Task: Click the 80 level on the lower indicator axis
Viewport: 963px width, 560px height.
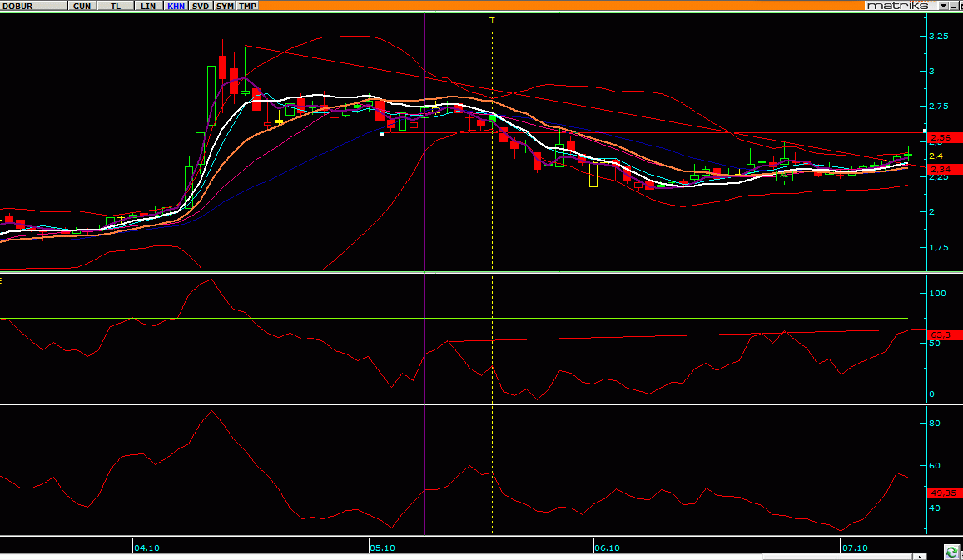Action: [934, 423]
